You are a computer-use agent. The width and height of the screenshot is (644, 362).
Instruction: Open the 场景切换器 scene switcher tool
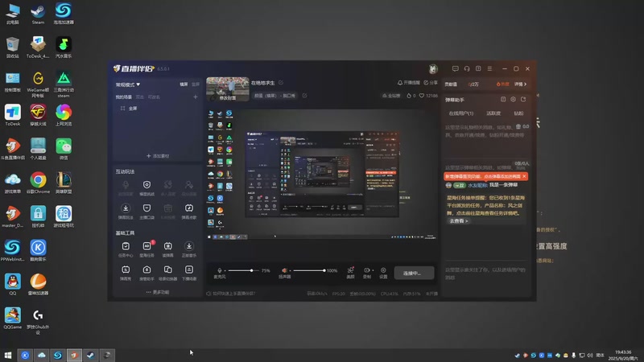(168, 272)
